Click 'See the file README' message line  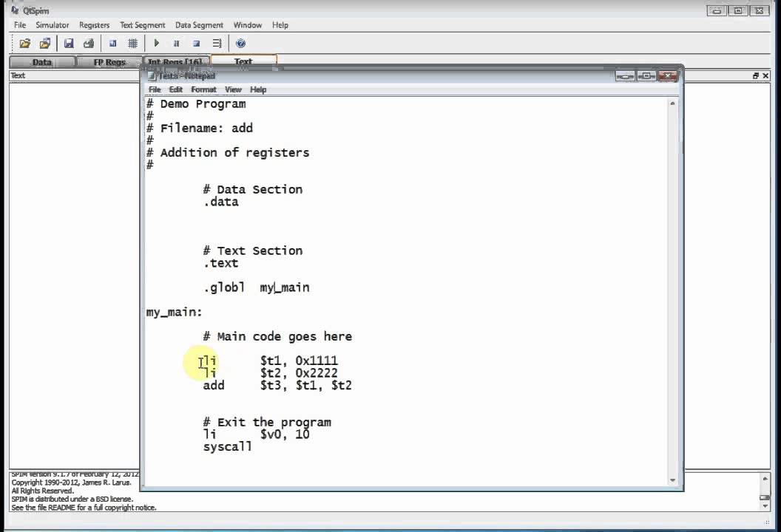click(84, 508)
